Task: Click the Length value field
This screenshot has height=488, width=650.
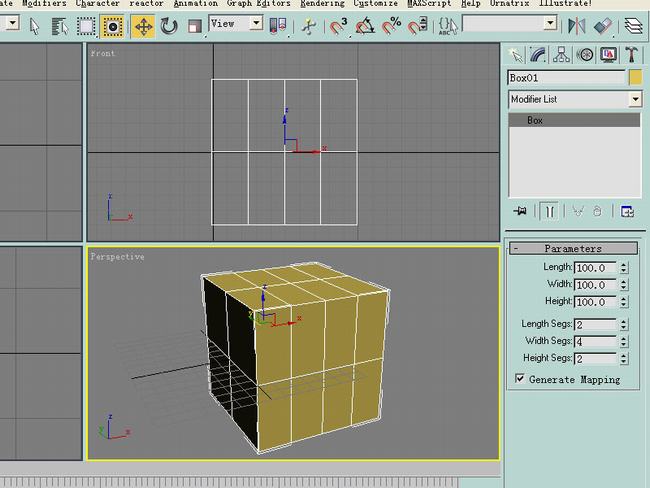Action: coord(595,268)
